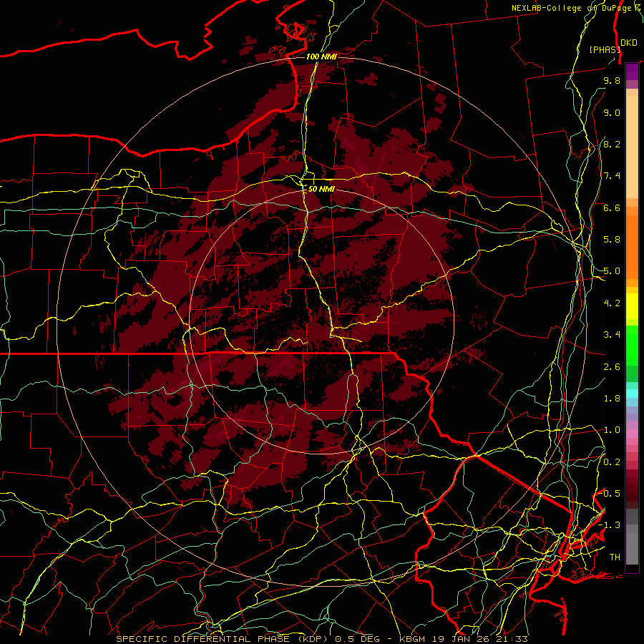Click the [PHAS] legend label
This screenshot has width=644, height=644.
point(605,49)
